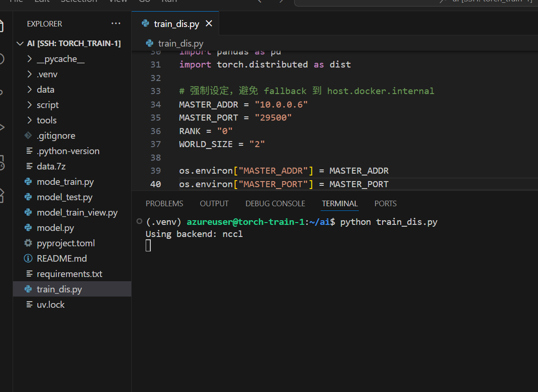The width and height of the screenshot is (538, 392).
Task: Select uv.lock in the file tree
Action: pyautogui.click(x=50, y=305)
